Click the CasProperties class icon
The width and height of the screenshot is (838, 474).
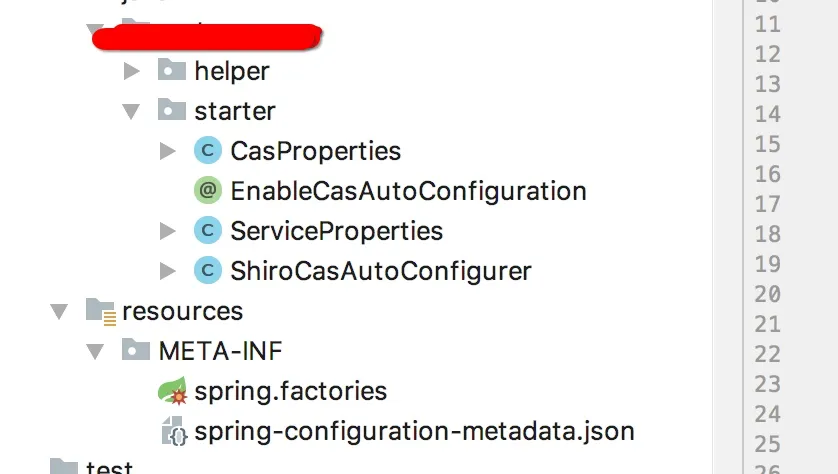point(207,151)
